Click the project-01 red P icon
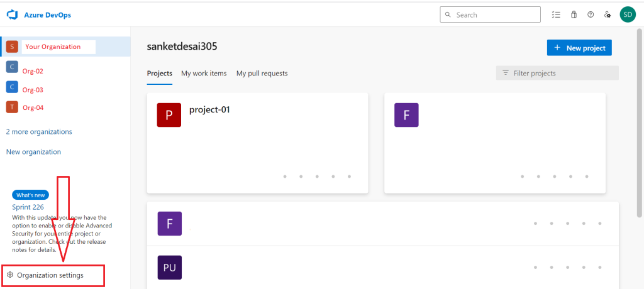Viewport: 644px width, 289px height. coord(169,116)
